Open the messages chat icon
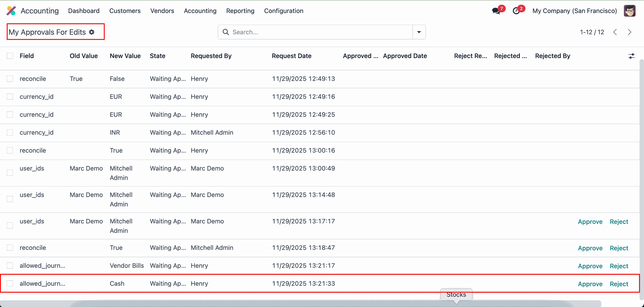Viewport: 644px width, 307px height. tap(496, 11)
